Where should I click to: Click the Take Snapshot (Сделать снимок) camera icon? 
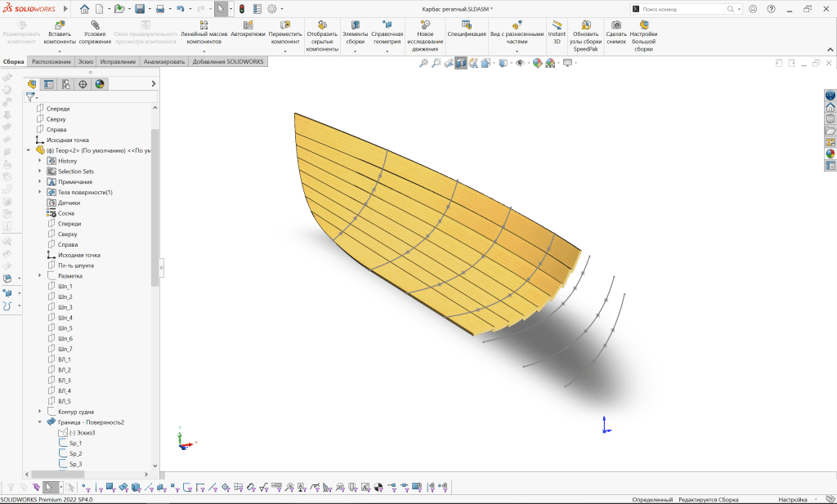click(x=616, y=25)
